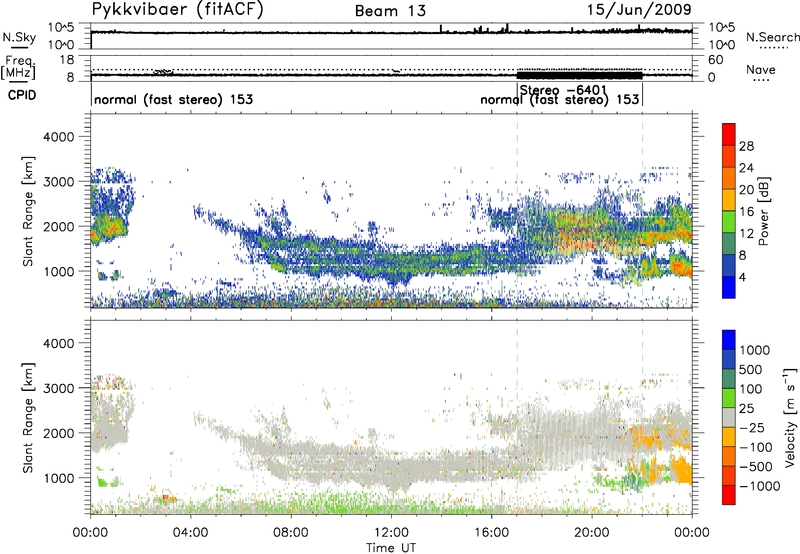Click the "-25" label on the Velocity colorbar
The height and width of the screenshot is (554, 800).
754,427
